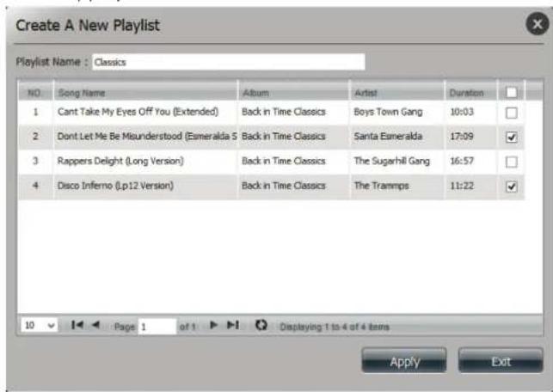This screenshot has width=553, height=392.
Task: Click duration 16:57
Action: pyautogui.click(x=462, y=161)
